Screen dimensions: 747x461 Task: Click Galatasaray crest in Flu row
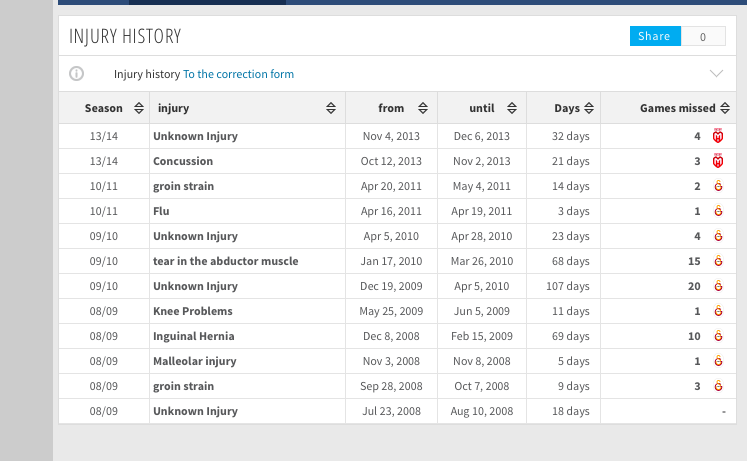pos(717,211)
